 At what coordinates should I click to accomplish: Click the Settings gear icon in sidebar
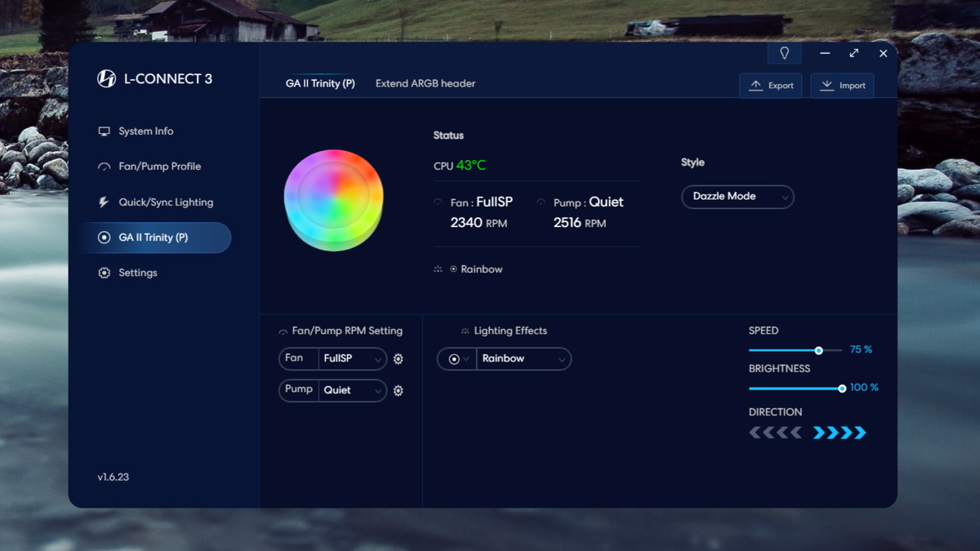104,273
